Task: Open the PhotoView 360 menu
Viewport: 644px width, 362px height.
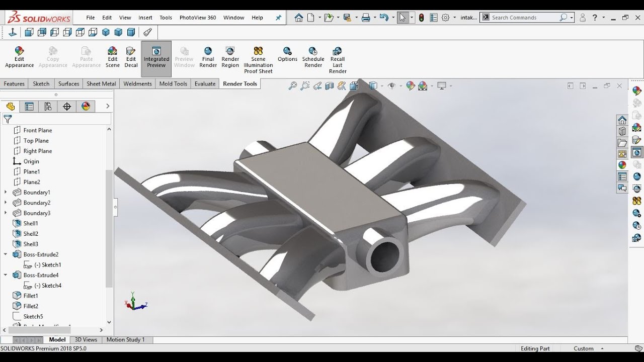Action: 198,18
